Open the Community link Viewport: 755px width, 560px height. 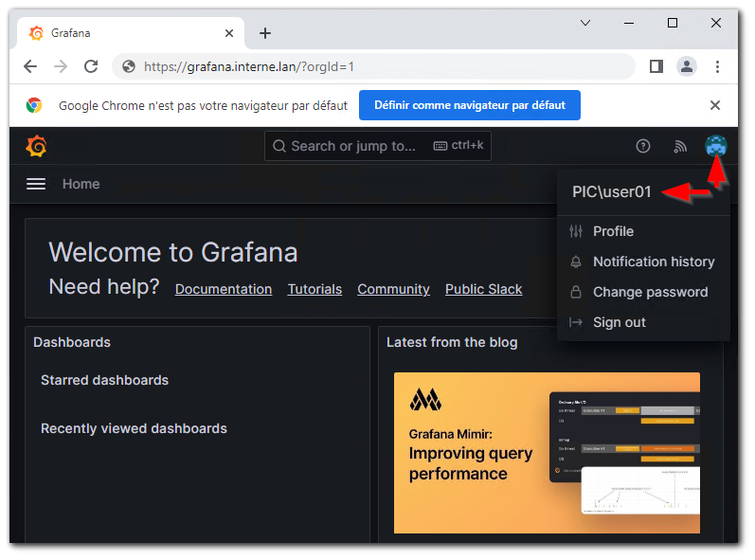[x=393, y=289]
